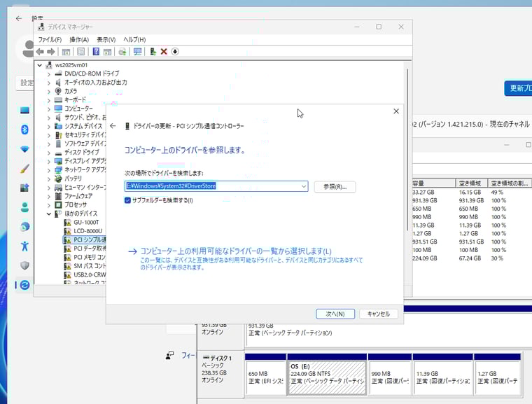This screenshot has height=404, width=532.
Task: Click the update driver toolbar icon
Action: [153, 52]
